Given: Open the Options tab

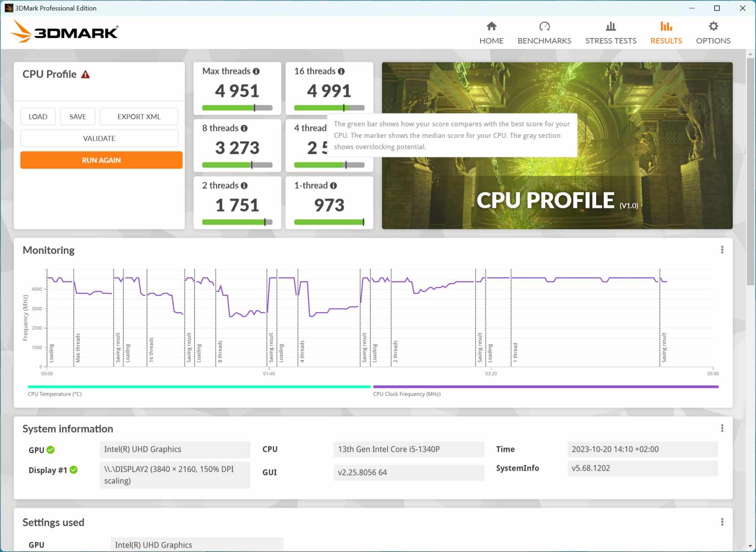Looking at the screenshot, I should tap(713, 33).
